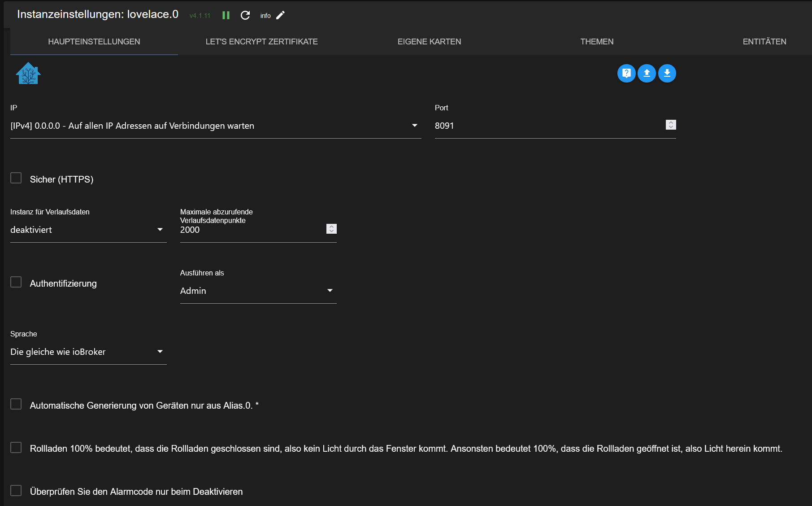This screenshot has width=812, height=506.
Task: Switch to the Haupteinstellungen tab
Action: [94, 42]
